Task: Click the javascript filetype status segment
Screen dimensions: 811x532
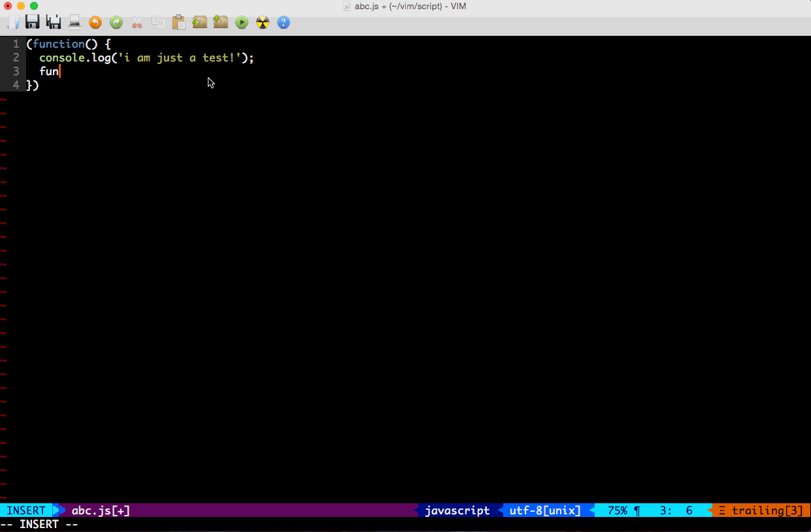Action: [x=457, y=510]
